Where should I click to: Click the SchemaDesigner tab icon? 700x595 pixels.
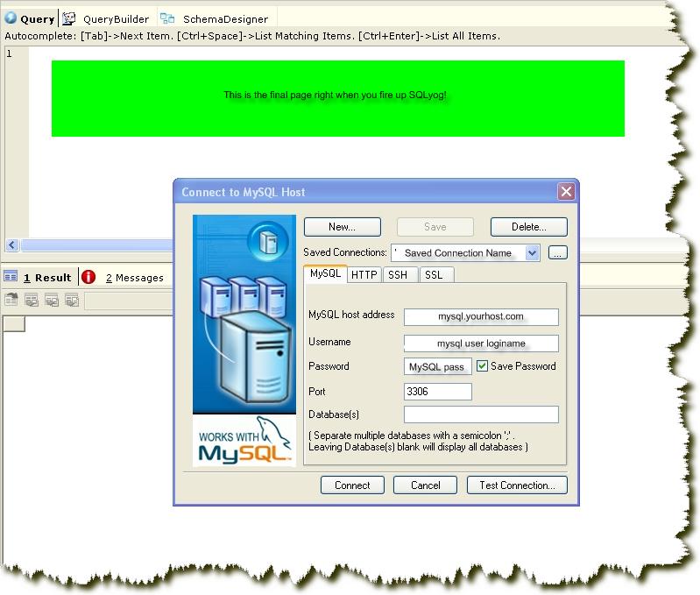coord(167,18)
